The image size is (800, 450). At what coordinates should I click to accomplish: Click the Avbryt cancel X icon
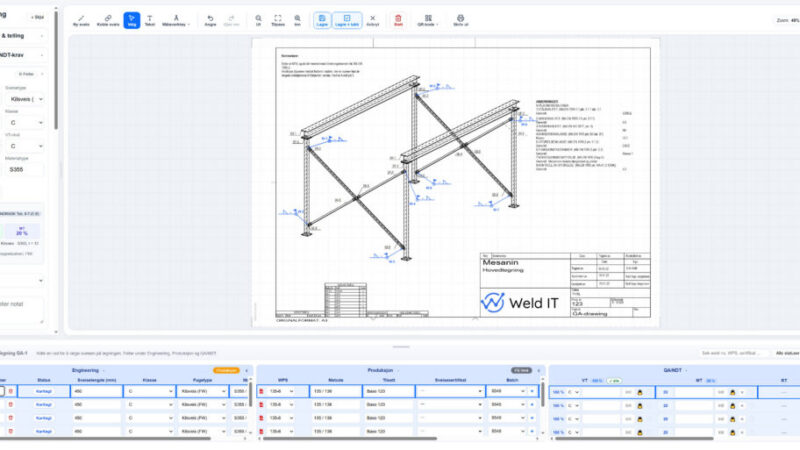[373, 20]
